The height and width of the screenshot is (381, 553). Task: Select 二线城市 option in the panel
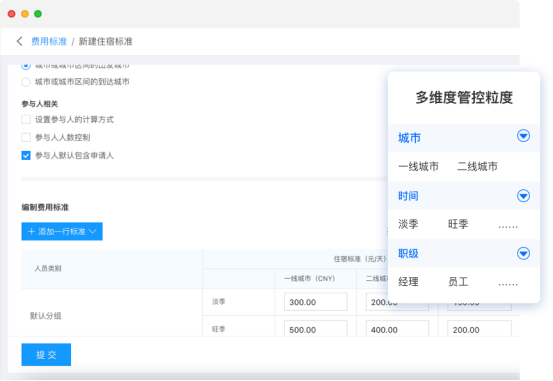(x=477, y=166)
